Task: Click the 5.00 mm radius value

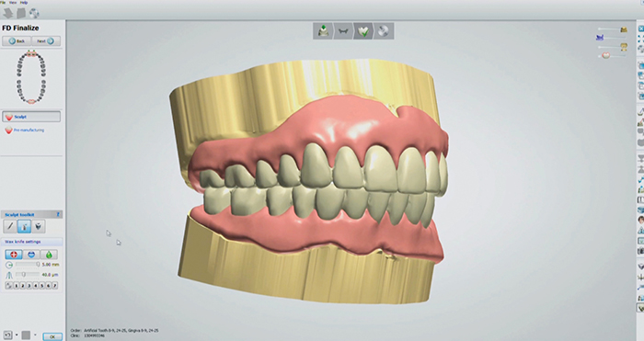Action: pyautogui.click(x=51, y=265)
